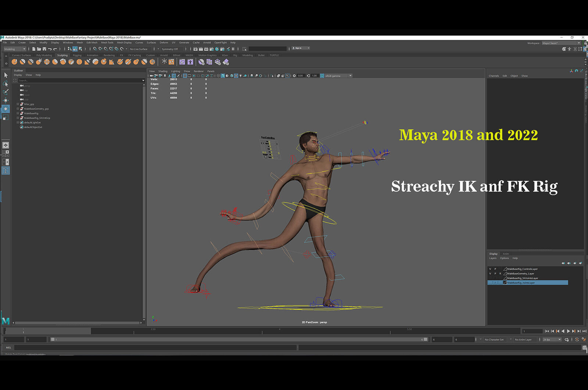Click the loop playback icon
This screenshot has width=588, height=390.
click(x=567, y=340)
